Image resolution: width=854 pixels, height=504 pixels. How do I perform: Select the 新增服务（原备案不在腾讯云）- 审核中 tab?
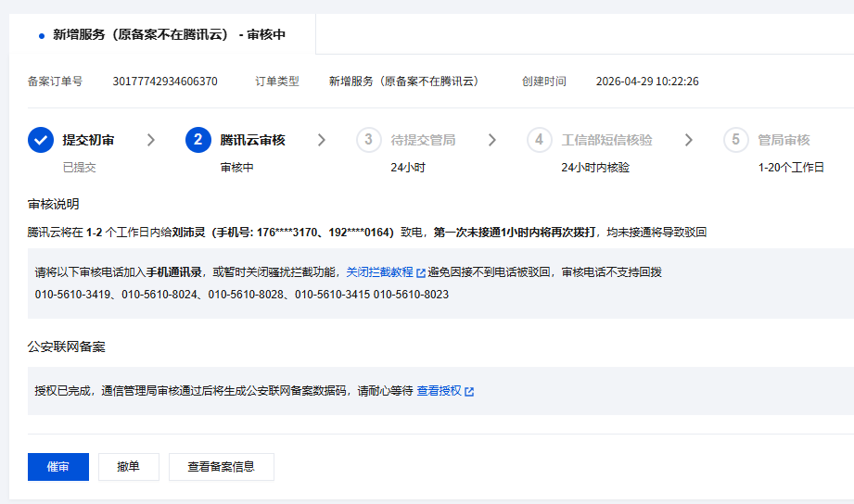coord(162,34)
